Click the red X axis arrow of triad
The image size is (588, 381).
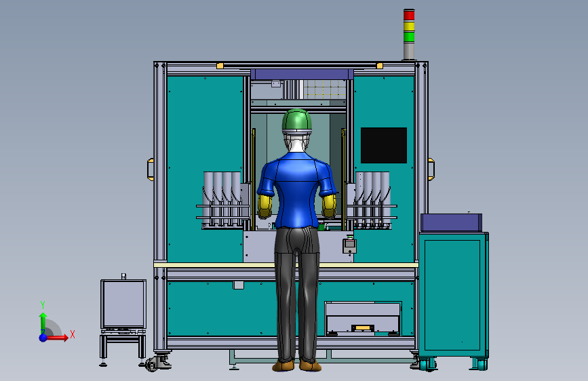pyautogui.click(x=56, y=338)
